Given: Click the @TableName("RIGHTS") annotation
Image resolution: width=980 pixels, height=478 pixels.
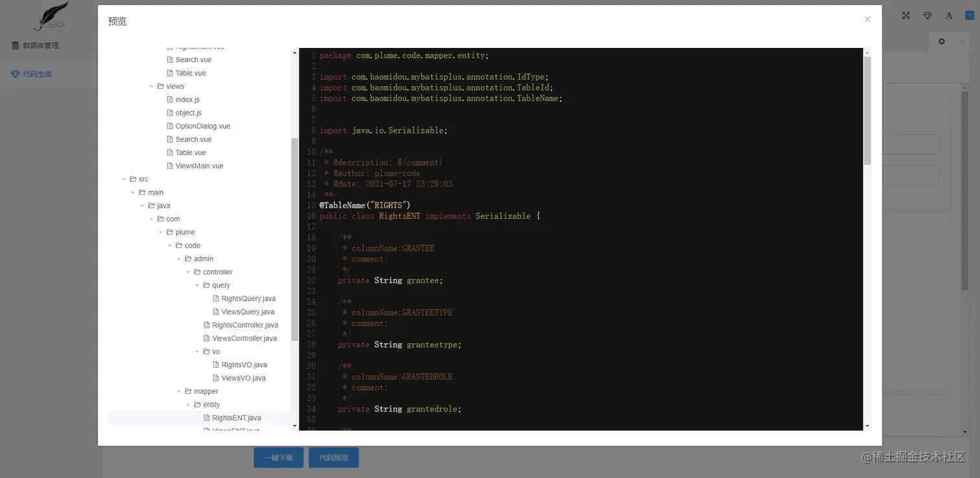Looking at the screenshot, I should click(x=364, y=205).
